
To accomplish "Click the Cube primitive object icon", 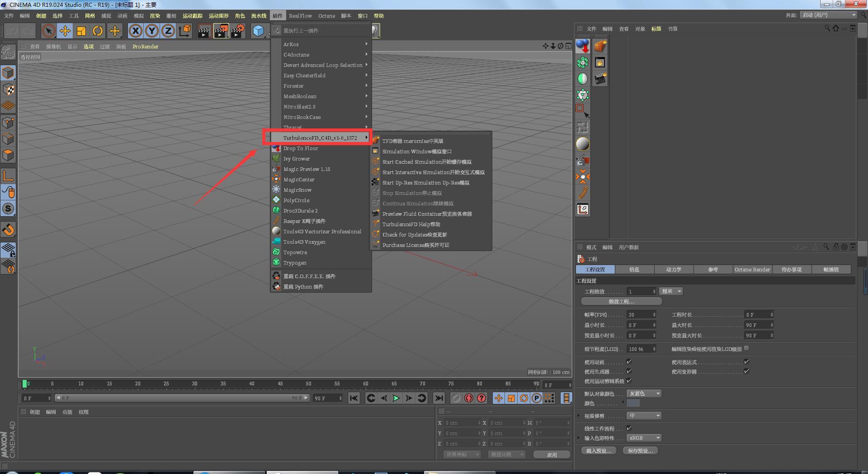I will click(x=258, y=31).
